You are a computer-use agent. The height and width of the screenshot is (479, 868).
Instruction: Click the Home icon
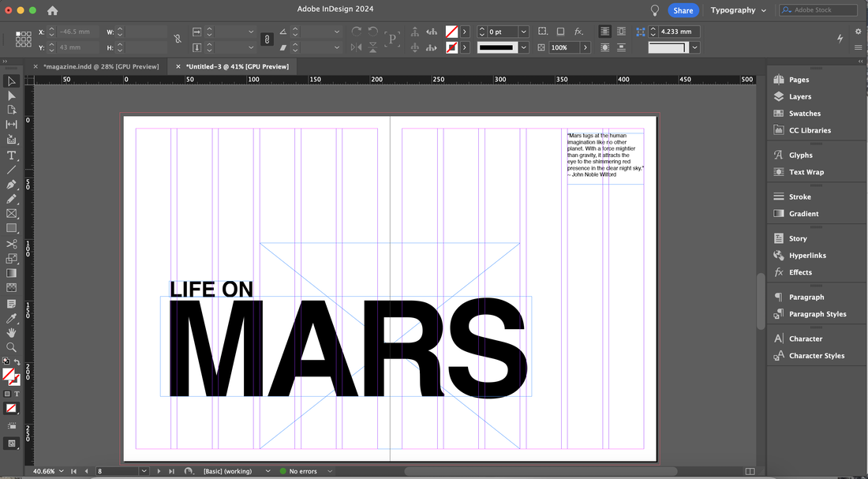click(53, 10)
